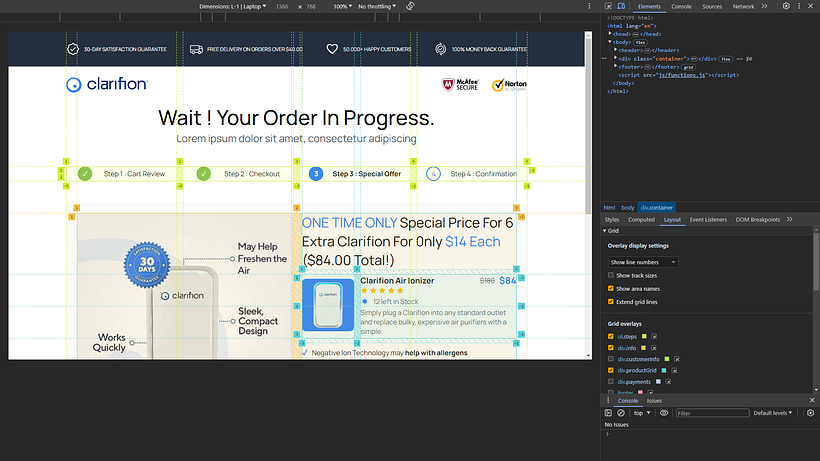Click the McAfee Secure badge

tap(460, 85)
